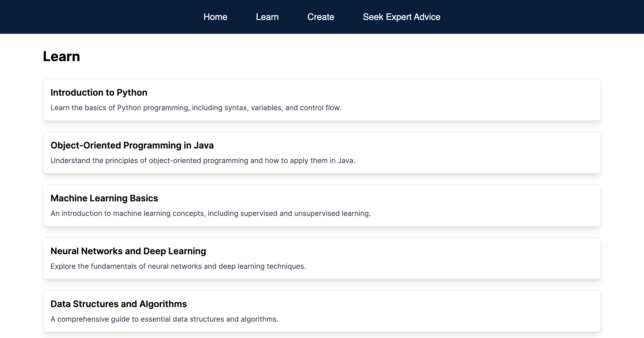644x338 pixels.
Task: Select Neural Networks and Deep Learning title
Action: (128, 251)
